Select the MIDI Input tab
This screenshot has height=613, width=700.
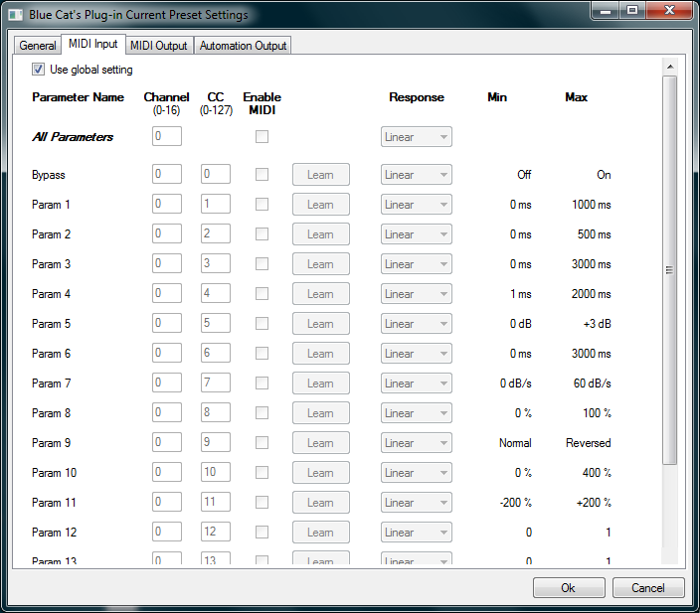coord(92,44)
